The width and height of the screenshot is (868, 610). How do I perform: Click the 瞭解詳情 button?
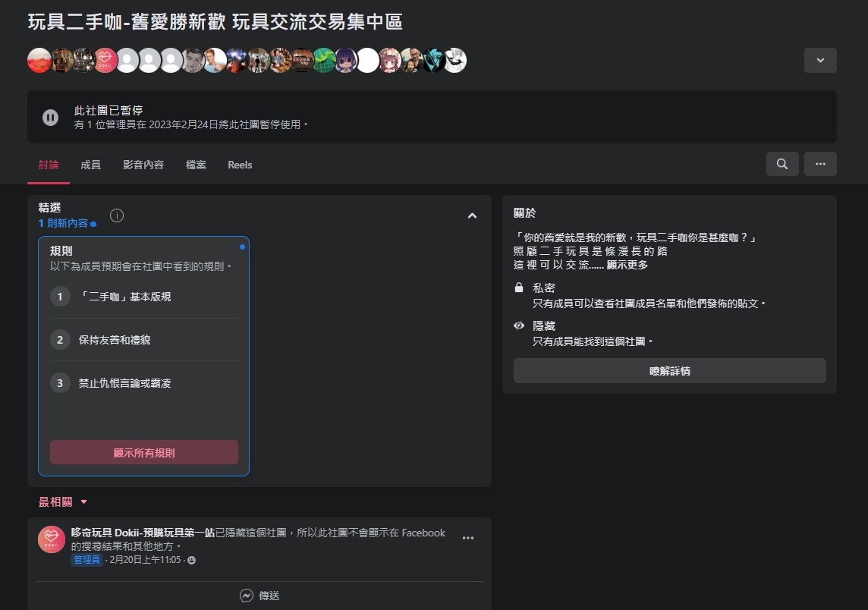[x=669, y=370]
